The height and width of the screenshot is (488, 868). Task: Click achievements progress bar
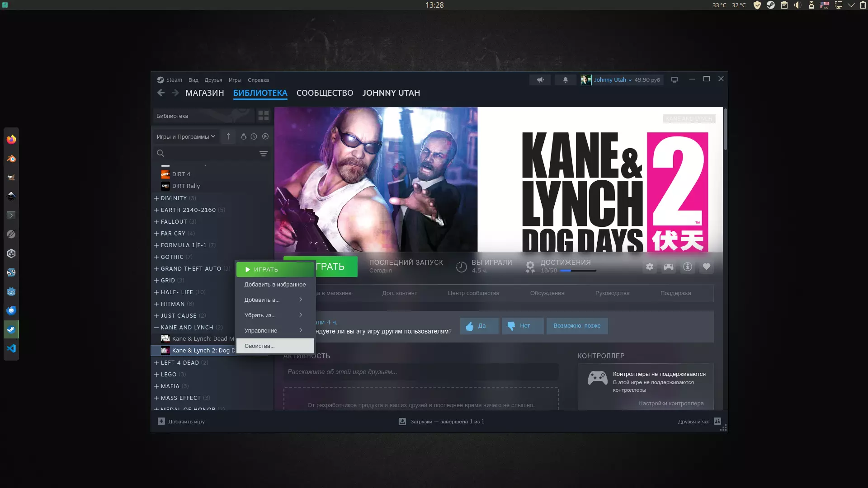click(578, 271)
